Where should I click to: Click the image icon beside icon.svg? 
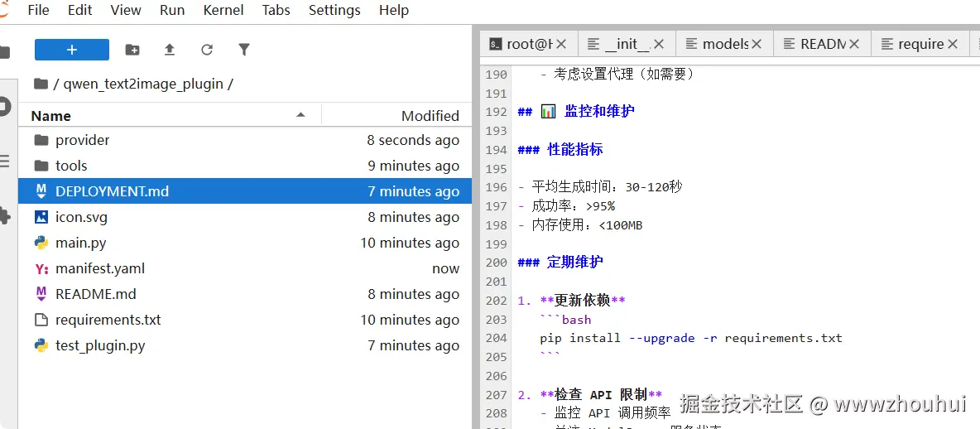coord(41,217)
